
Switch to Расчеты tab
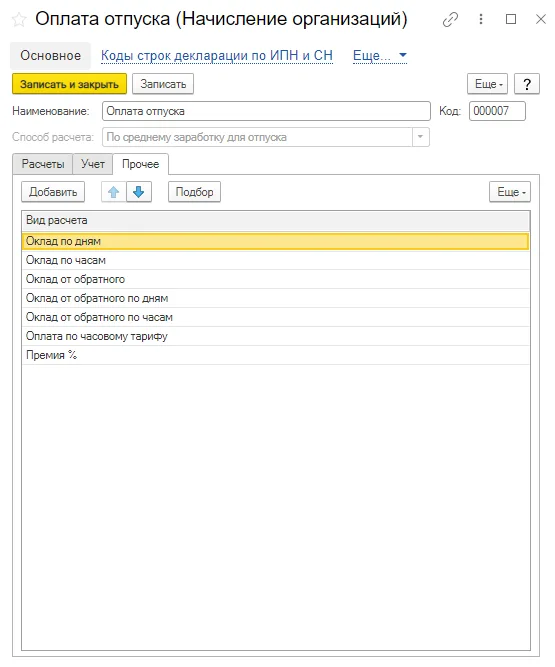(x=43, y=164)
